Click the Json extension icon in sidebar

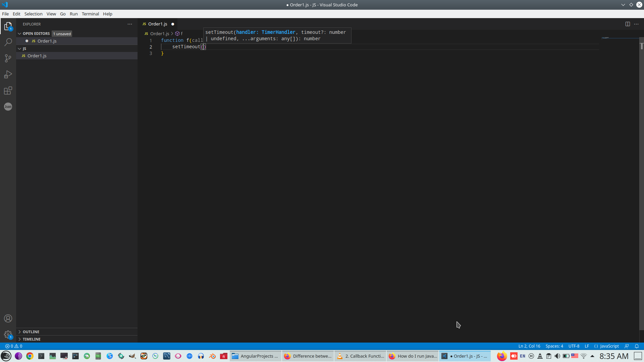pyautogui.click(x=8, y=107)
